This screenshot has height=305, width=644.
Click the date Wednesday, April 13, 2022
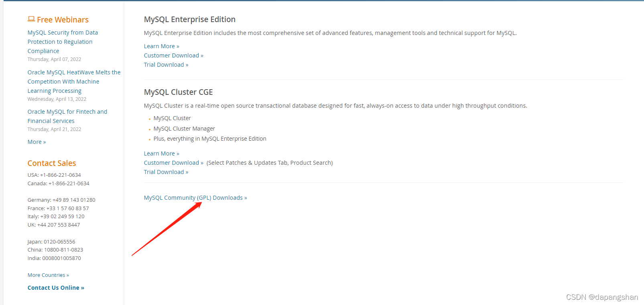coord(57,99)
